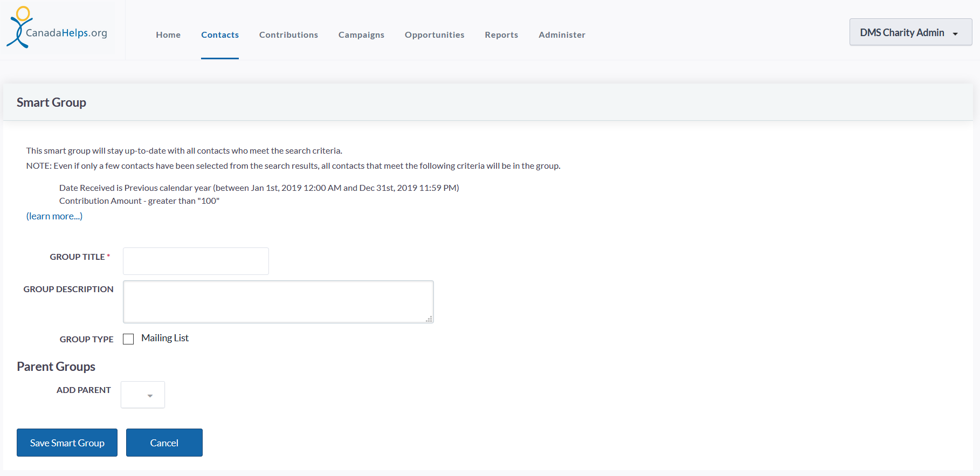Viewport: 980px width, 476px height.
Task: Click the Cancel button
Action: pos(164,443)
